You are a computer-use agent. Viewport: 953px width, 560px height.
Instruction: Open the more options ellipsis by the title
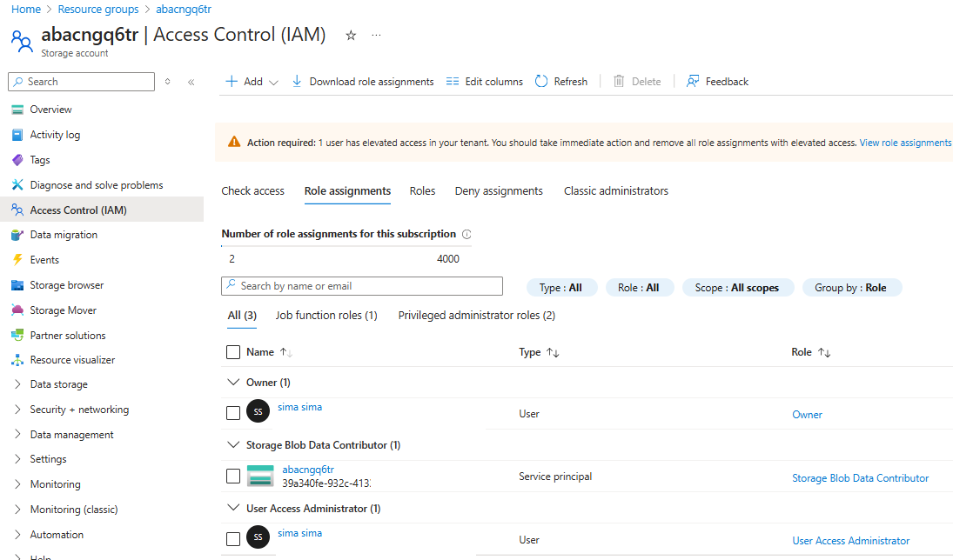tap(376, 36)
